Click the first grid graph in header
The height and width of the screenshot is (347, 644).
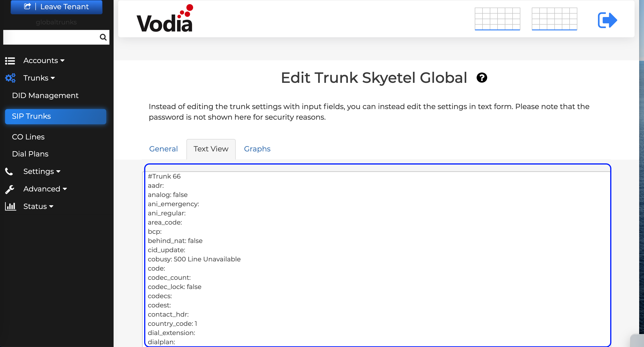(x=497, y=19)
